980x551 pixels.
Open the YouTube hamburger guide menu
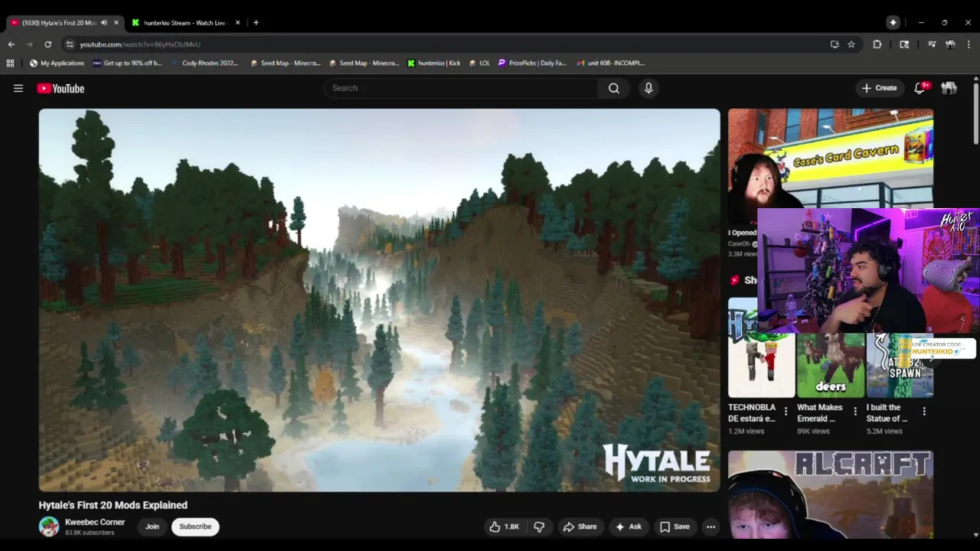(x=18, y=88)
